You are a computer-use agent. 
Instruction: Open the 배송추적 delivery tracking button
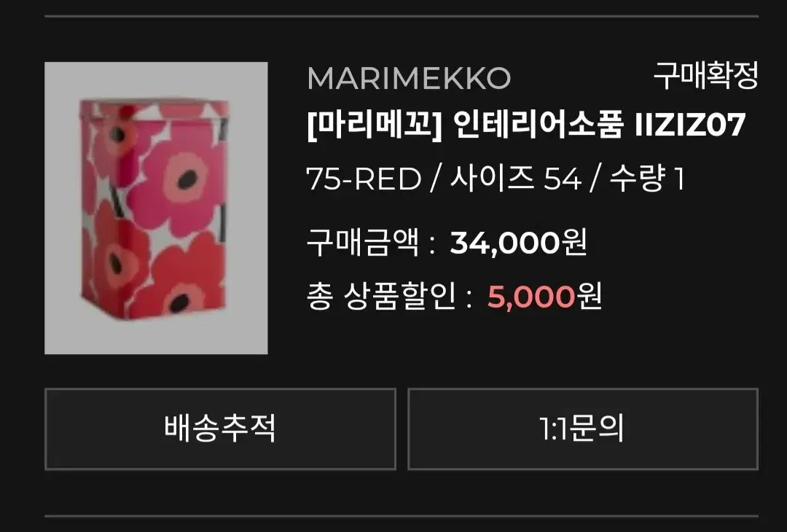pyautogui.click(x=220, y=429)
